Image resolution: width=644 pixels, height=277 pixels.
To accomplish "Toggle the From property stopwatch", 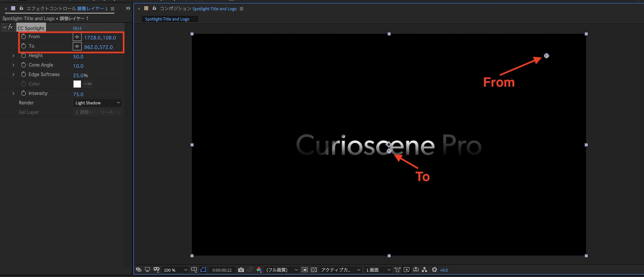I will 24,37.
